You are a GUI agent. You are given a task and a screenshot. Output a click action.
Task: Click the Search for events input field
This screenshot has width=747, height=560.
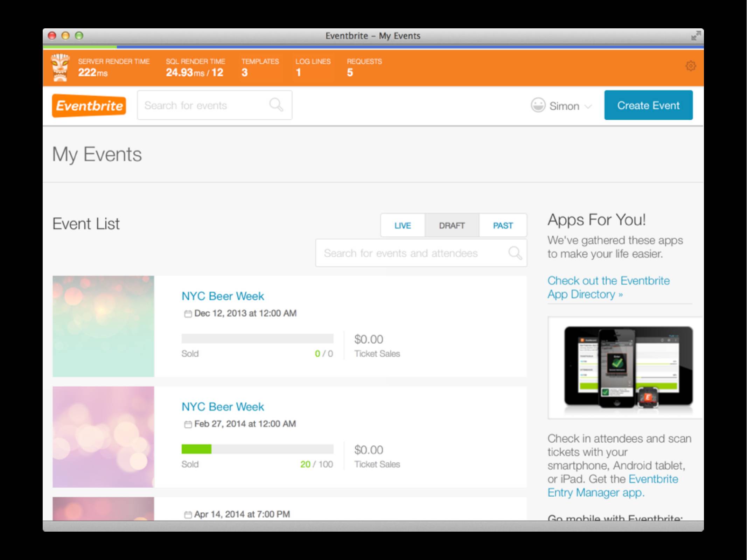215,105
